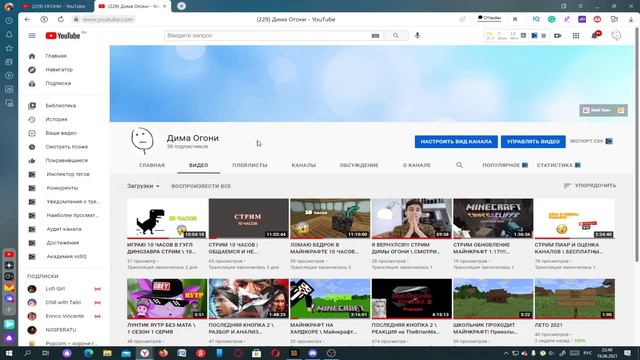This screenshot has height=360, width=640.
Task: Open video titled Я ВЕРНУЛСЯ!!! СТРИМ
Action: pyautogui.click(x=406, y=248)
